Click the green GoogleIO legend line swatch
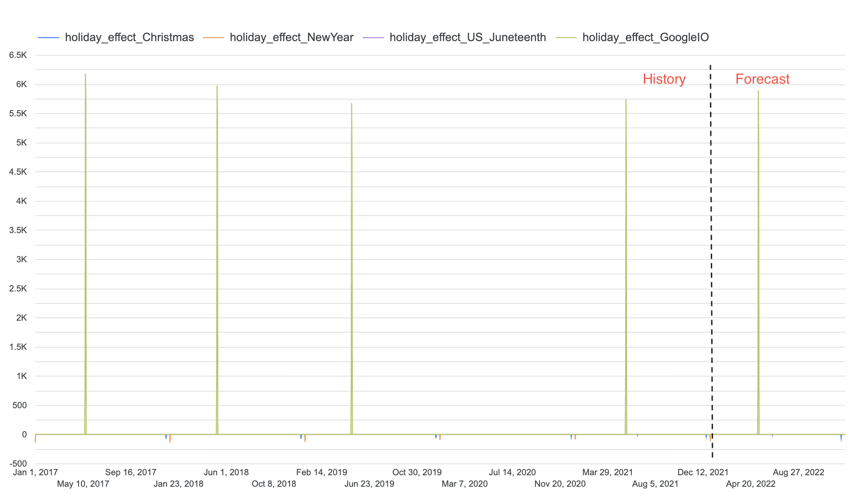Viewport: 862px width, 504px height. point(566,38)
